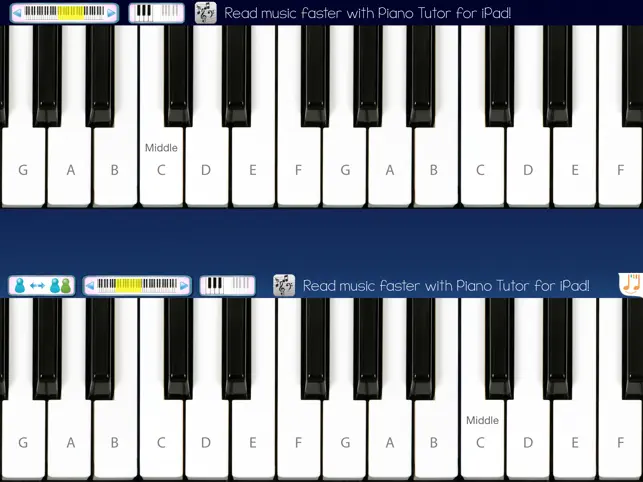
Task: Play black key between lowest A and B, top keyboard
Action: click(x=100, y=76)
